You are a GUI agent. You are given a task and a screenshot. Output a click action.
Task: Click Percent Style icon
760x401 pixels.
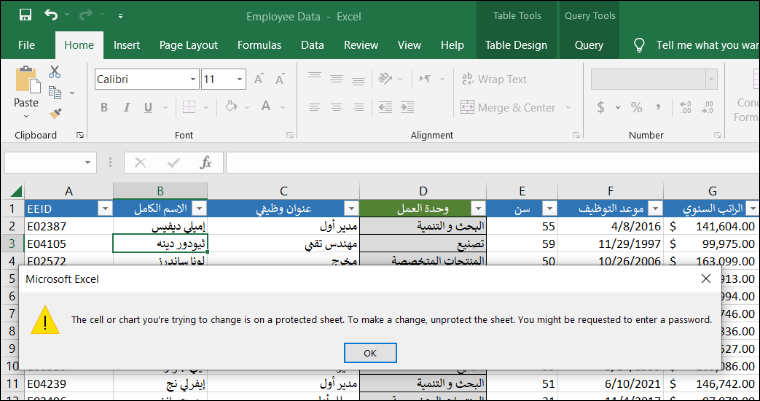coord(636,107)
